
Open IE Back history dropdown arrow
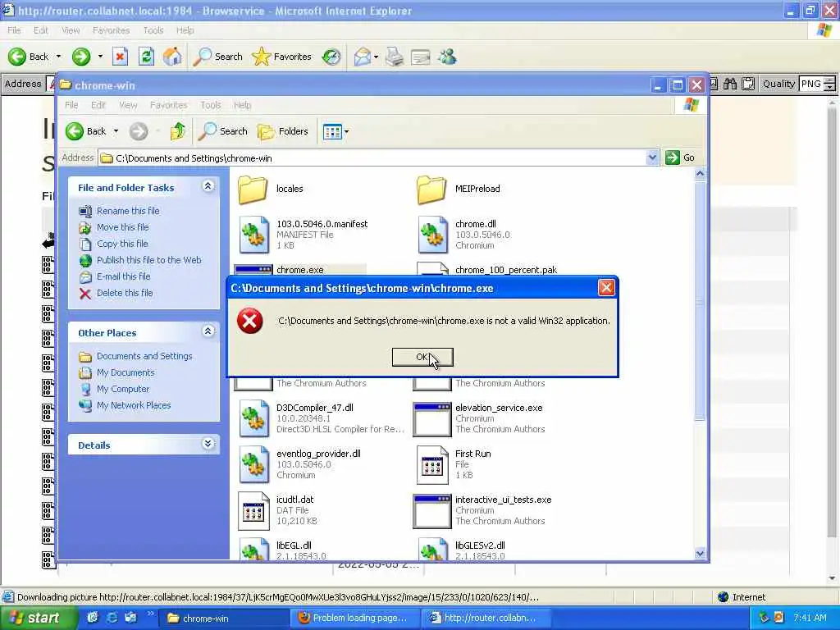tap(58, 57)
